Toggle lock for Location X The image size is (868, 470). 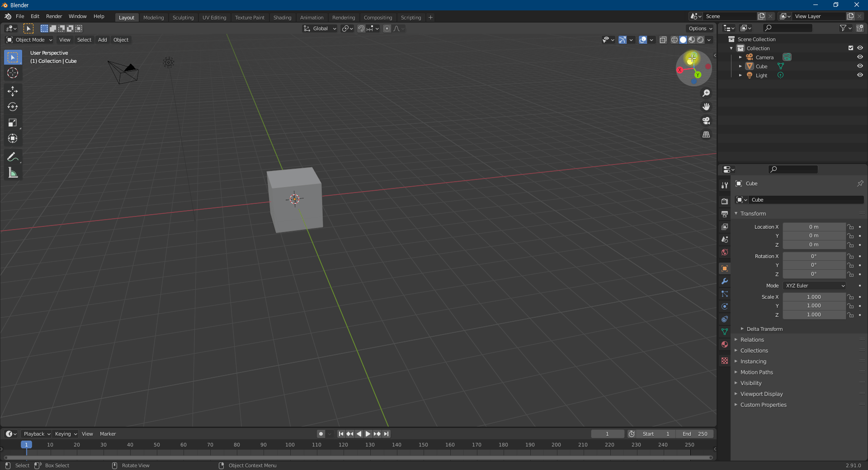click(850, 227)
